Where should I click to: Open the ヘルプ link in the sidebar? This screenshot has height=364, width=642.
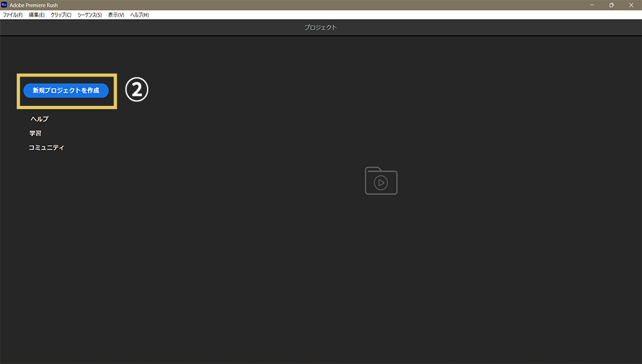pos(39,119)
